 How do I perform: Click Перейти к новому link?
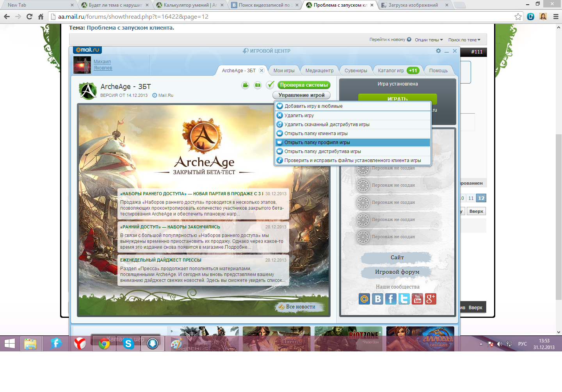click(x=390, y=40)
